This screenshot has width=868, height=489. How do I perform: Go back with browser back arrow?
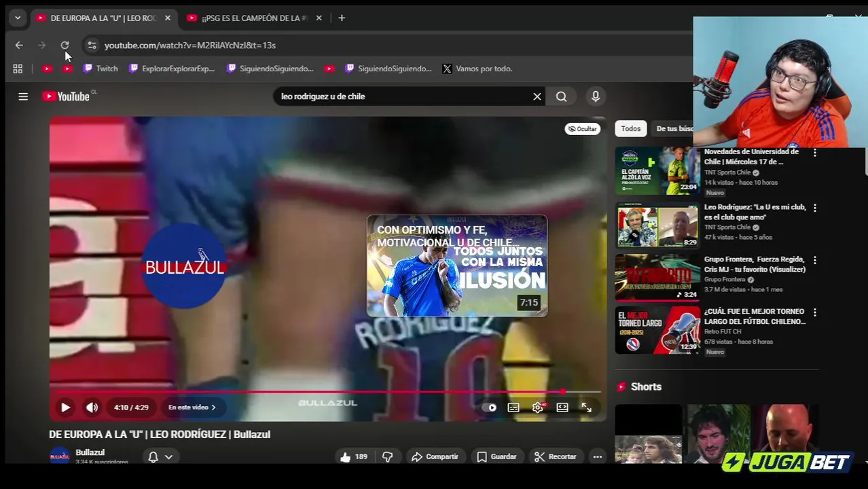(19, 46)
